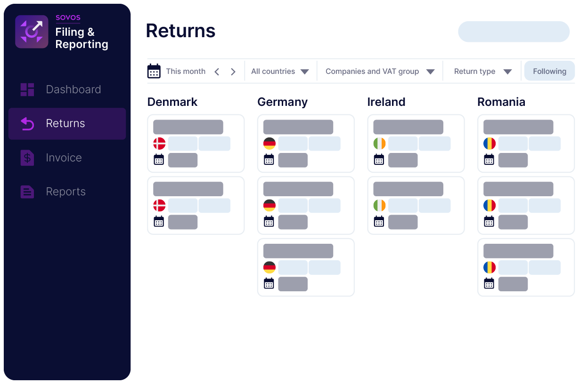This screenshot has width=588, height=384.
Task: Click the Germany flag on first return card
Action: (x=269, y=144)
